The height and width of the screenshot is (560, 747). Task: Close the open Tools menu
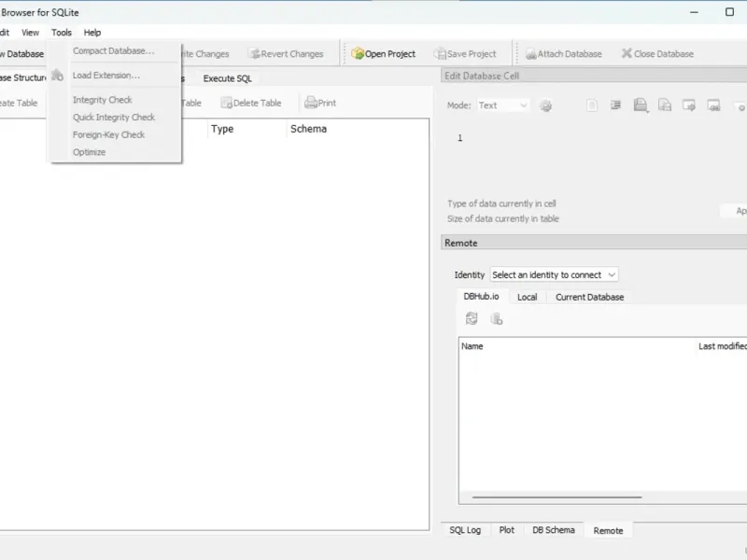[x=62, y=33]
